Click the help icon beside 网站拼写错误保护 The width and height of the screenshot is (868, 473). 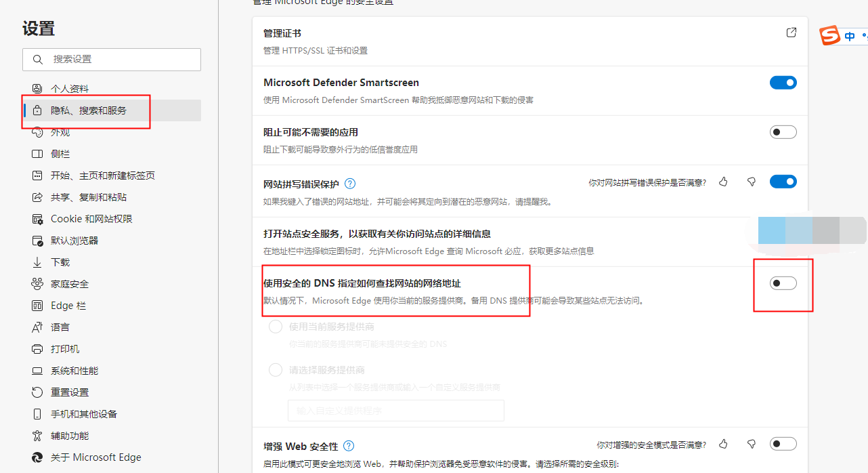coord(350,184)
